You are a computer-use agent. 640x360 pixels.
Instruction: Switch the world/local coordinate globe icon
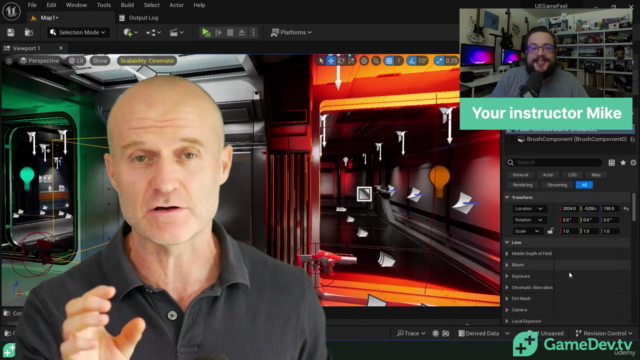pos(364,61)
